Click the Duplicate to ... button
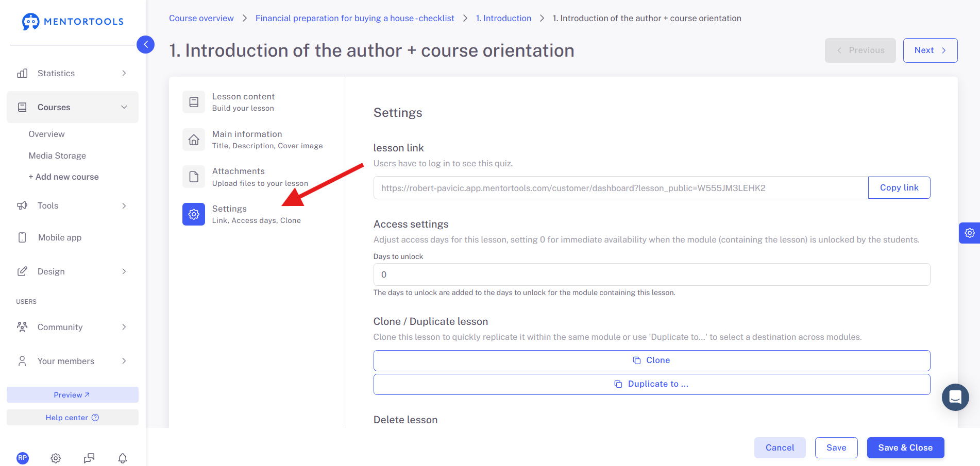Image resolution: width=980 pixels, height=466 pixels. point(652,384)
